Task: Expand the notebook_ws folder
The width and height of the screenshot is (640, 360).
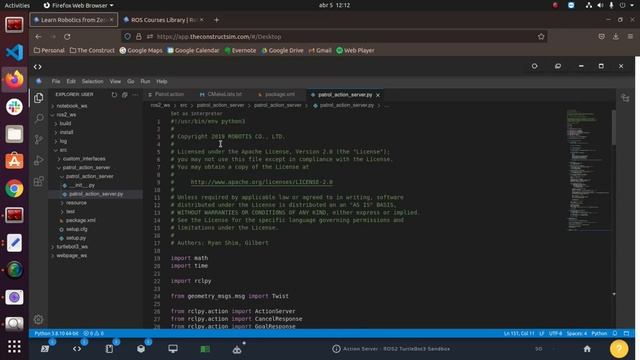Action: point(71,106)
